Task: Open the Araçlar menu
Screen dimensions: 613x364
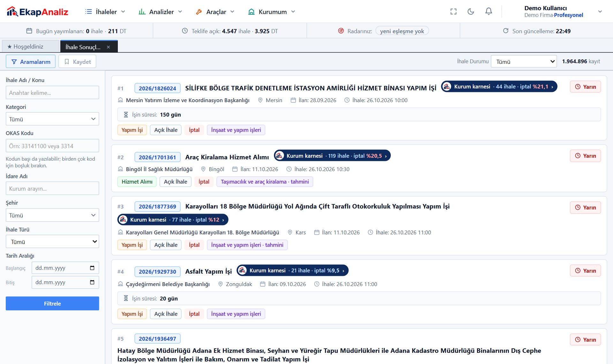Action: (216, 12)
